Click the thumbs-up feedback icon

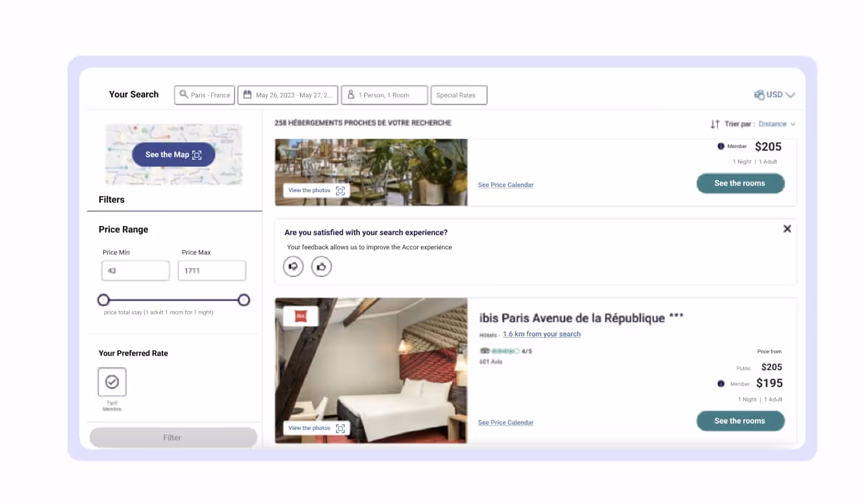click(322, 266)
